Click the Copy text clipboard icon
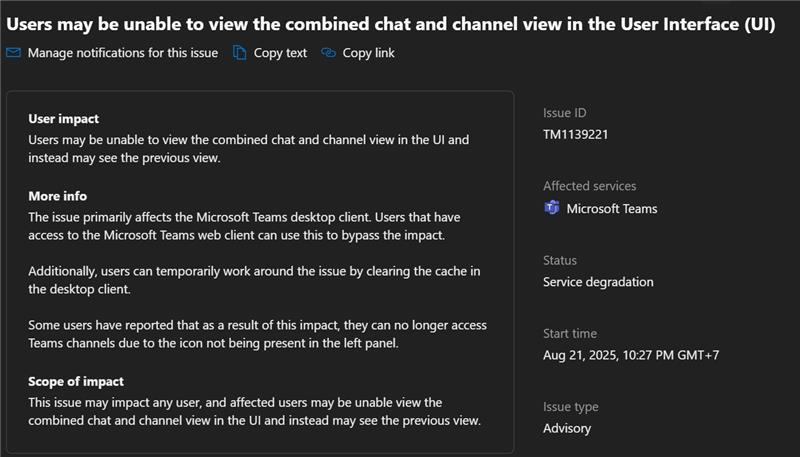This screenshot has width=800, height=457. point(240,53)
